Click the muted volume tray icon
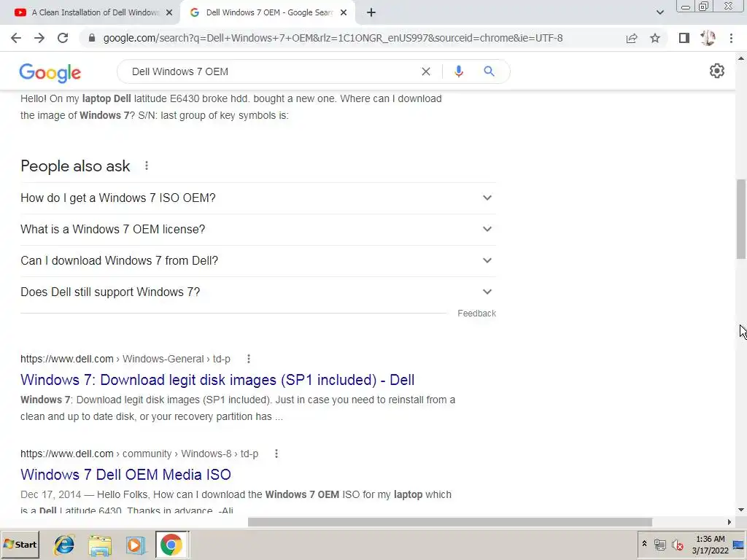The height and width of the screenshot is (560, 747). (678, 545)
